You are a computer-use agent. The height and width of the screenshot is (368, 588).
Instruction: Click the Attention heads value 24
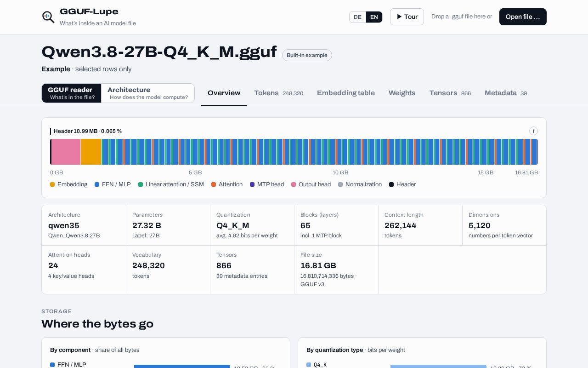pyautogui.click(x=53, y=265)
